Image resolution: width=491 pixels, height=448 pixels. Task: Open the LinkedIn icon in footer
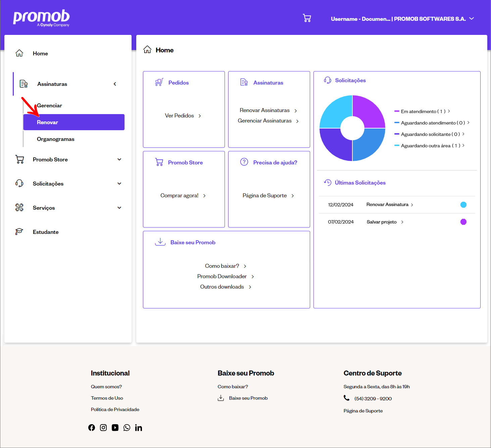tap(139, 428)
